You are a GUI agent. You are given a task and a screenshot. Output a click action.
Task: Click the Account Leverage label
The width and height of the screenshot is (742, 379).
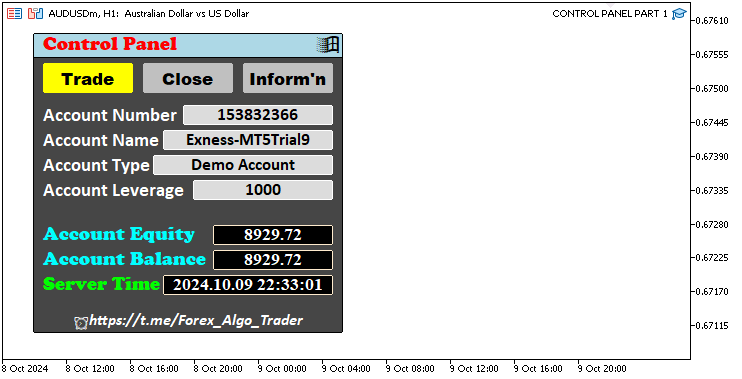pyautogui.click(x=114, y=191)
